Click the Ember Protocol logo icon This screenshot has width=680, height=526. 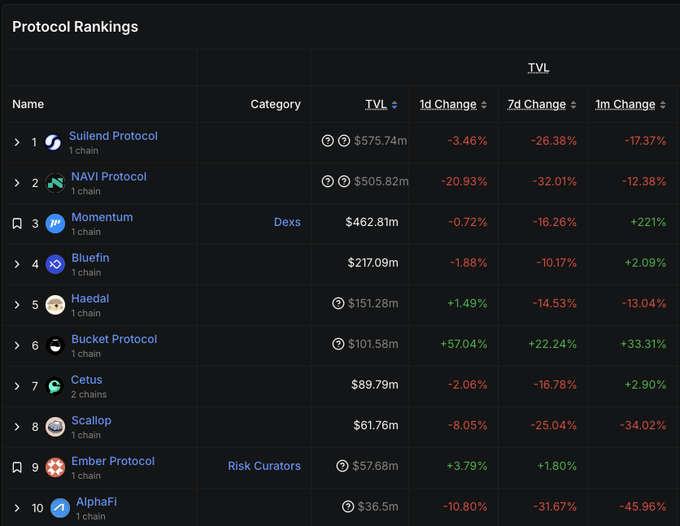pyautogui.click(x=55, y=467)
